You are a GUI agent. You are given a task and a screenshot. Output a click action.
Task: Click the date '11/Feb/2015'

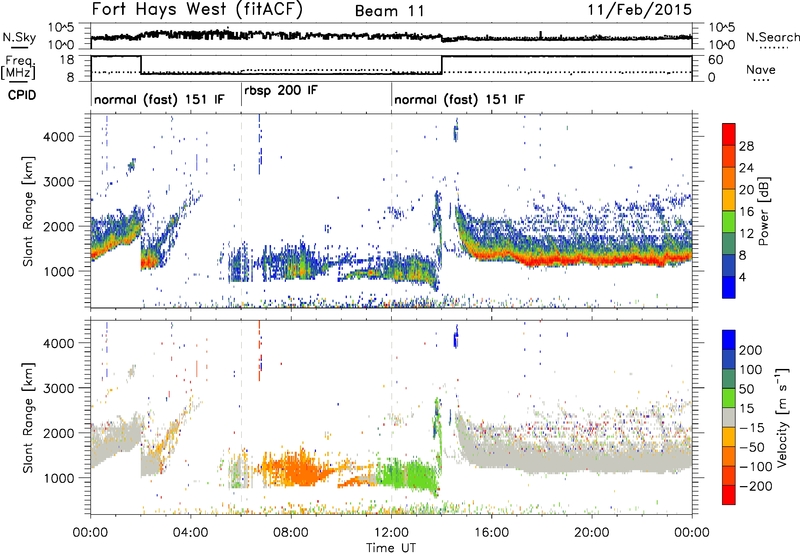tap(640, 10)
